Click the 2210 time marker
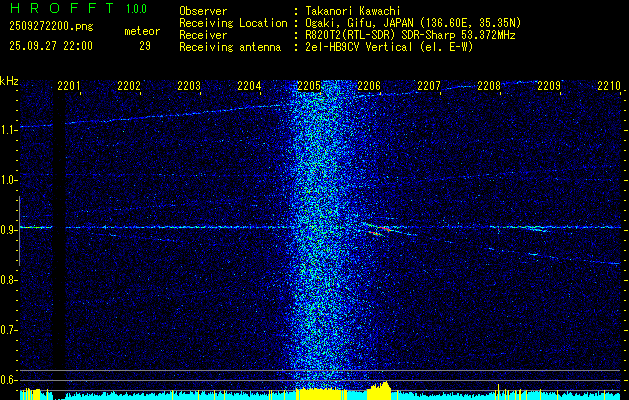Screen dimensions: 629x400 tap(609, 85)
